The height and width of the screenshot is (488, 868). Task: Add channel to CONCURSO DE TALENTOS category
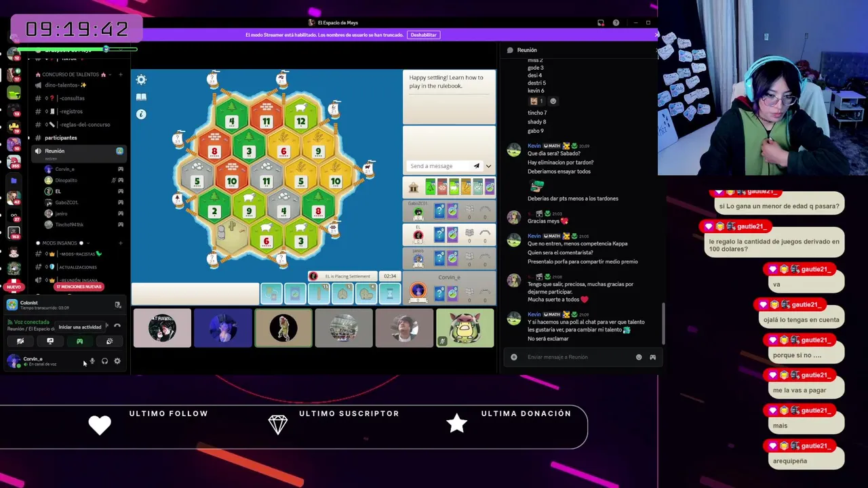pyautogui.click(x=120, y=75)
